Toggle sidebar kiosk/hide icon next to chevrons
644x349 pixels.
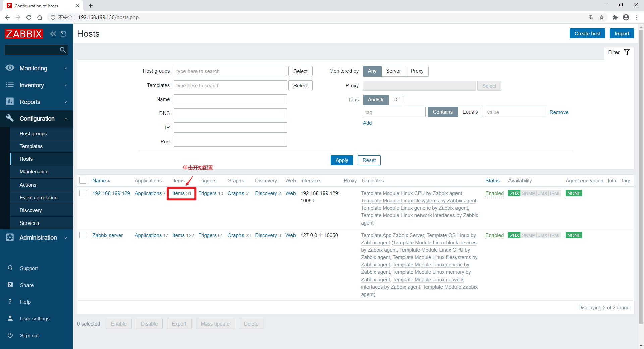click(63, 34)
